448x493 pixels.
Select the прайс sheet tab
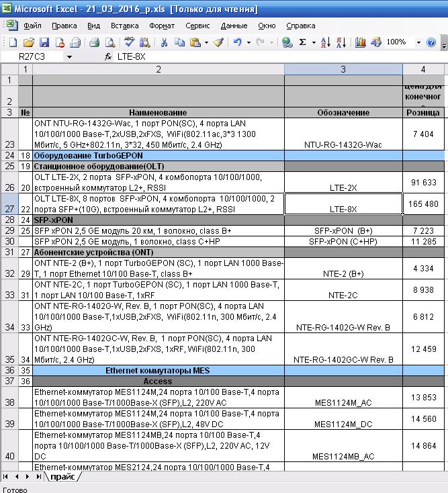[x=62, y=477]
